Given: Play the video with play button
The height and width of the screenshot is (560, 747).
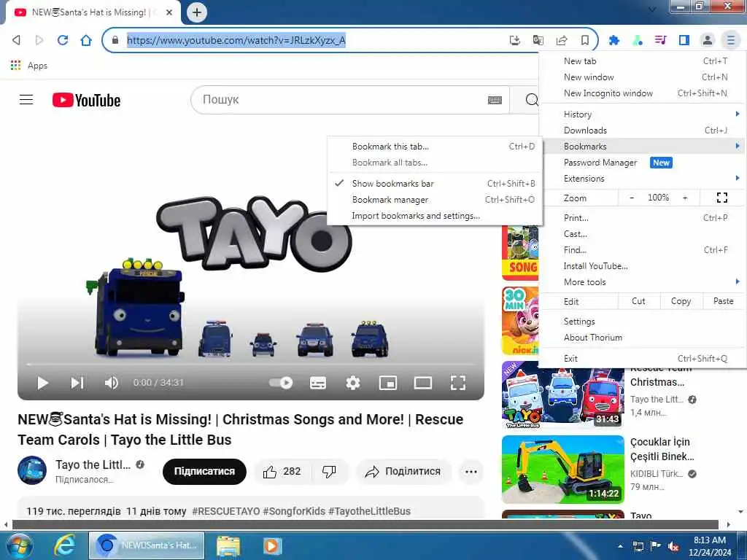Looking at the screenshot, I should [x=43, y=383].
